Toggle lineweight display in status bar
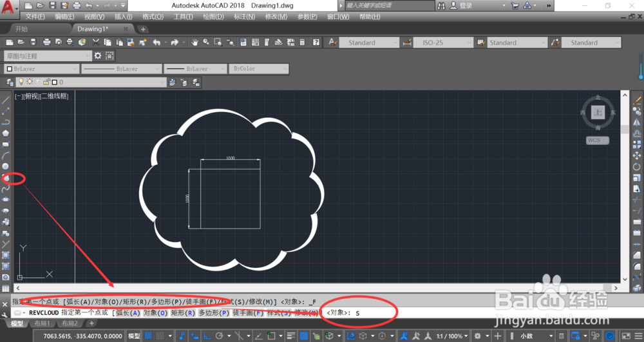The height and width of the screenshot is (342, 644). tap(291, 336)
